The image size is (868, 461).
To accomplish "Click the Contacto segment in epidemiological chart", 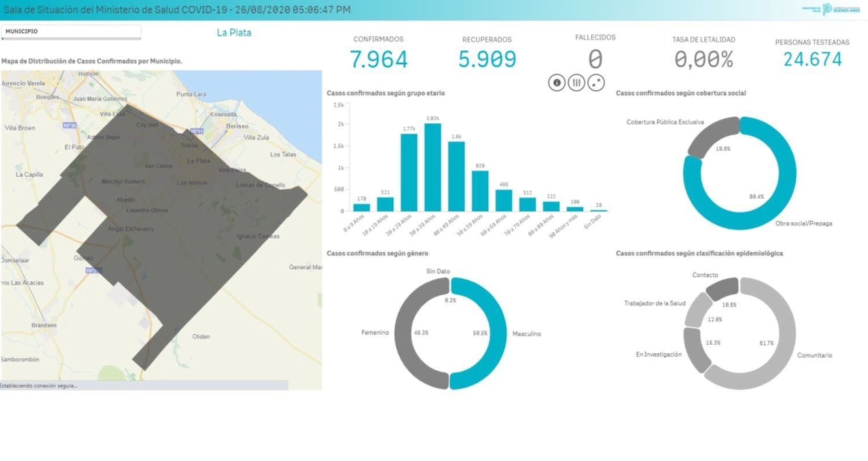I will point(723,287).
